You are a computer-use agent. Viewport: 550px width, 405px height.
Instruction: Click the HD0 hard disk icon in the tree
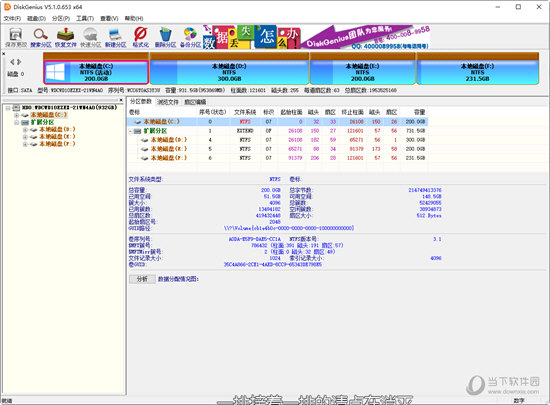pos(16,107)
